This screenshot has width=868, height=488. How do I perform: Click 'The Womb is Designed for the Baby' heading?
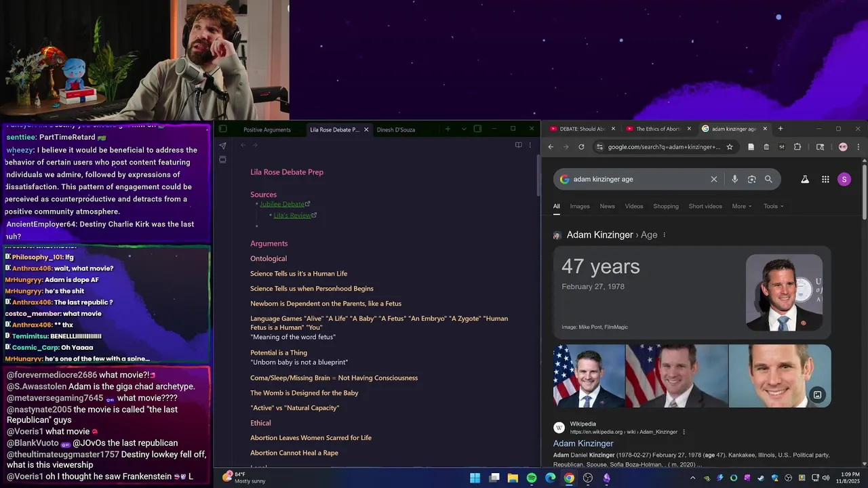click(304, 393)
